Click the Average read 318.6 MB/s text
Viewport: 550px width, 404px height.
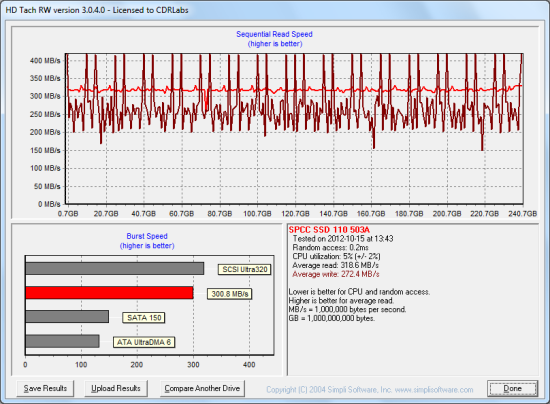(335, 265)
